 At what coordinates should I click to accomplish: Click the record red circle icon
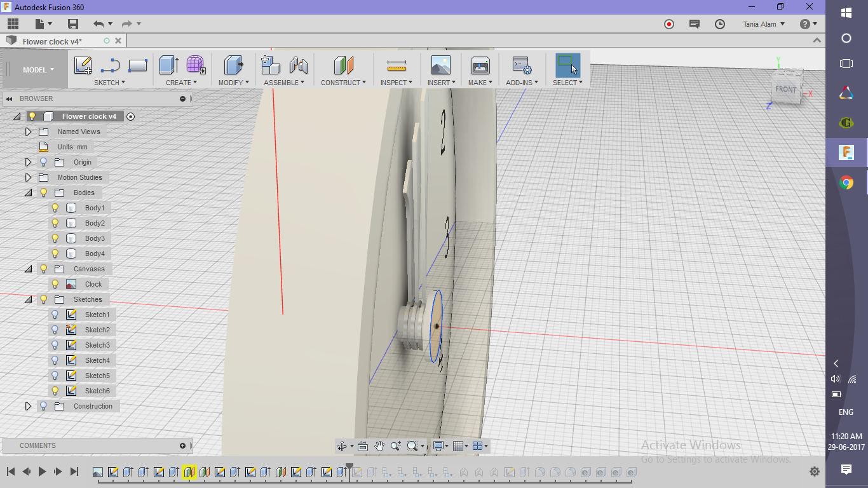(669, 24)
